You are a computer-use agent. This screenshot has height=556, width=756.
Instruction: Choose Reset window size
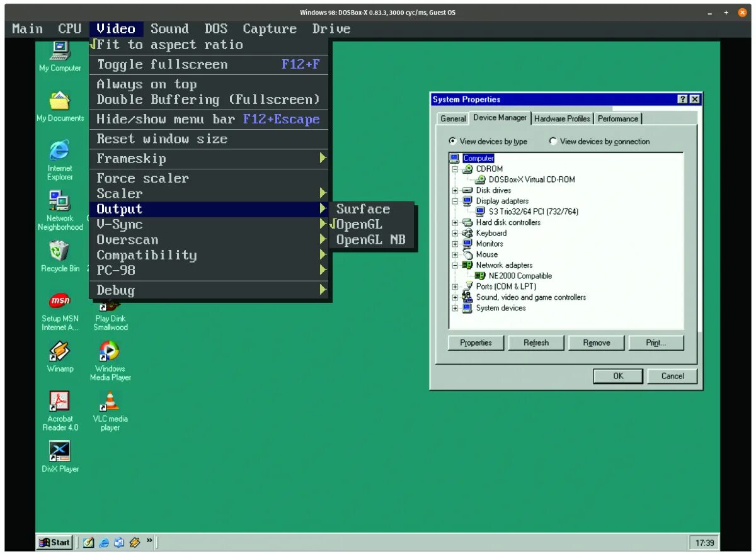click(209, 139)
